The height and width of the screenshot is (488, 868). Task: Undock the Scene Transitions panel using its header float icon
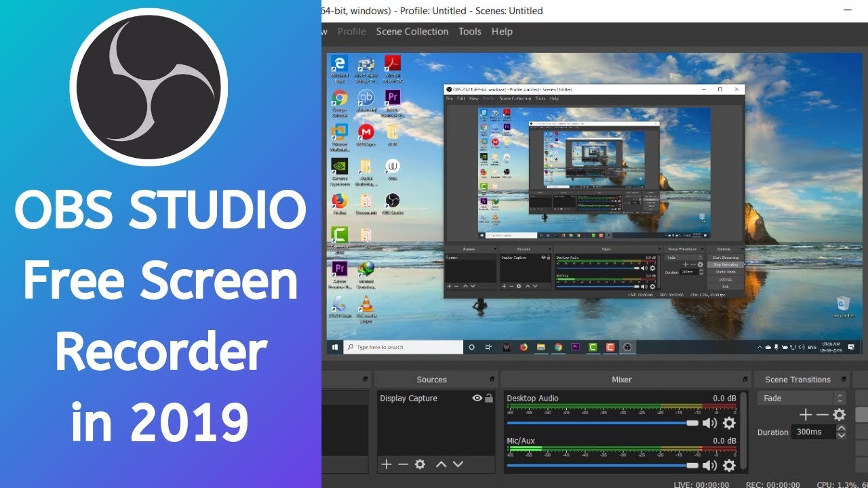pyautogui.click(x=844, y=380)
